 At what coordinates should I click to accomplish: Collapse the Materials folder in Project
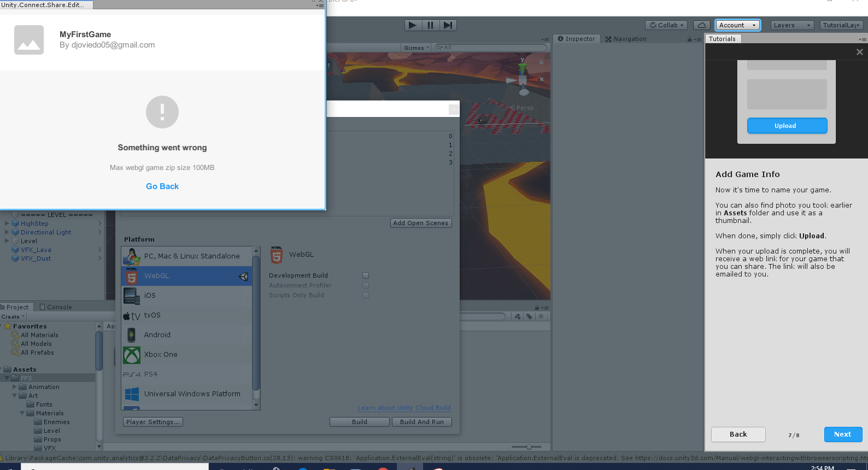[x=22, y=413]
